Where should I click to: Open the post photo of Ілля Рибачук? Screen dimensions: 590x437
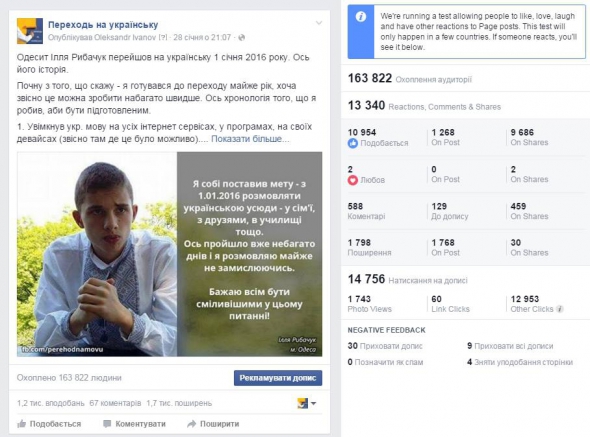tap(169, 254)
